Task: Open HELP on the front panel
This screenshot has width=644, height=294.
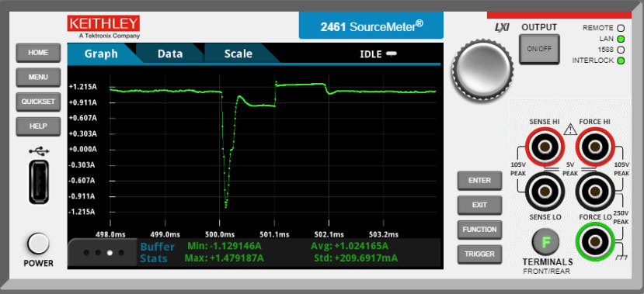Action: point(38,126)
